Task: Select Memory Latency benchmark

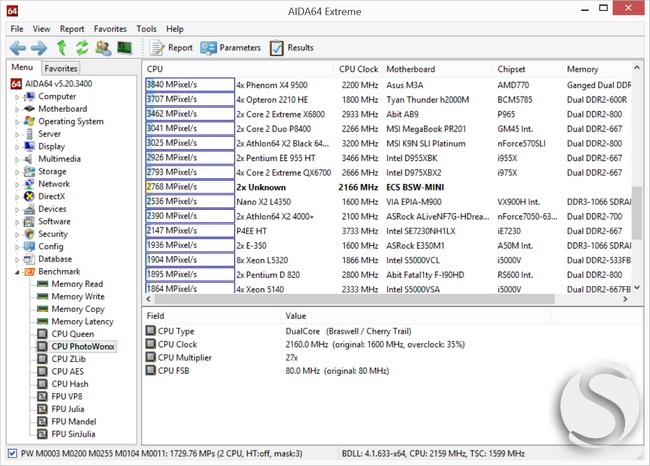Action: [x=82, y=321]
